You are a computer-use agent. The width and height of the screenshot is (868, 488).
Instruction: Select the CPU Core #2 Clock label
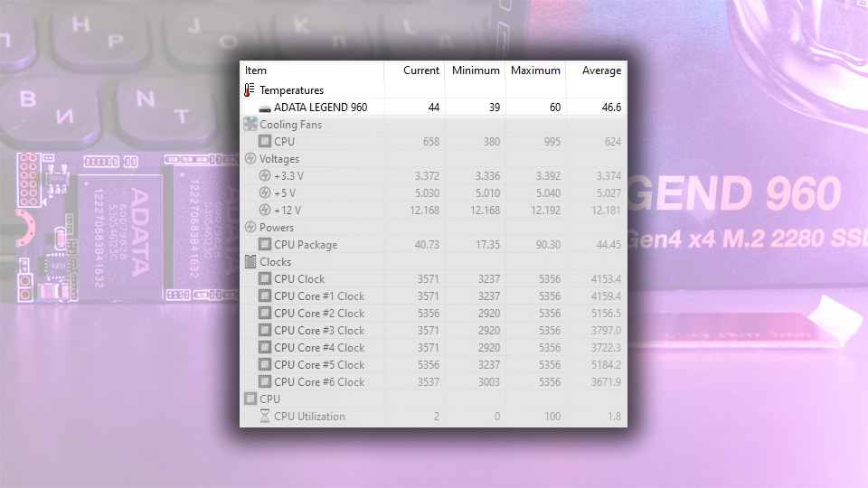point(319,314)
